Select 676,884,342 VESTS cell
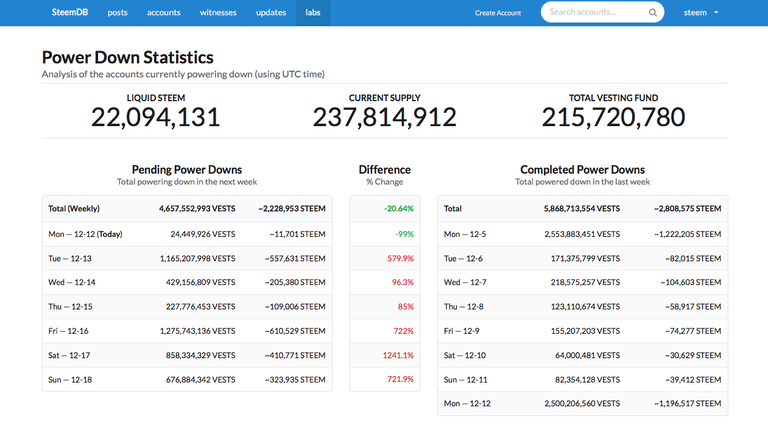The image size is (768, 435). click(x=200, y=380)
